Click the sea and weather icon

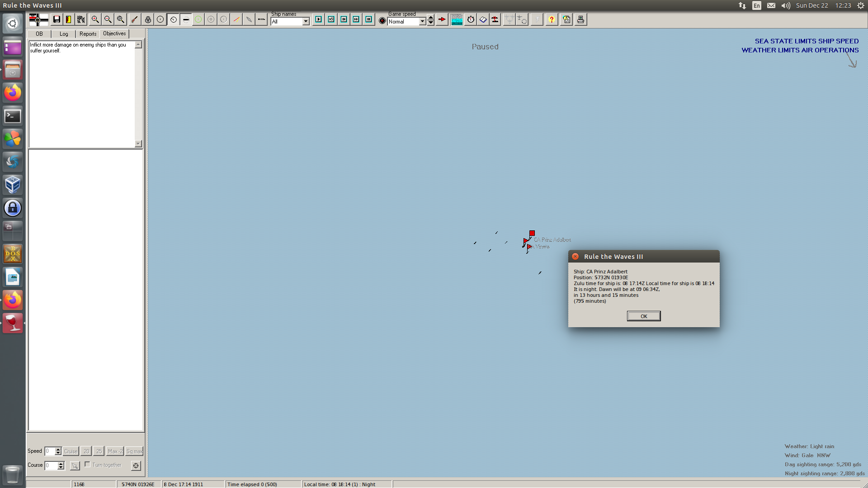point(457,19)
